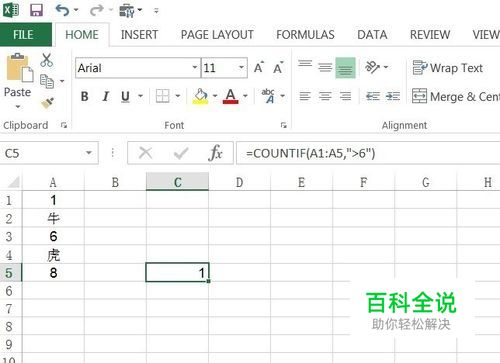
Task: Open the Font dialog launcher
Action: coord(284,125)
